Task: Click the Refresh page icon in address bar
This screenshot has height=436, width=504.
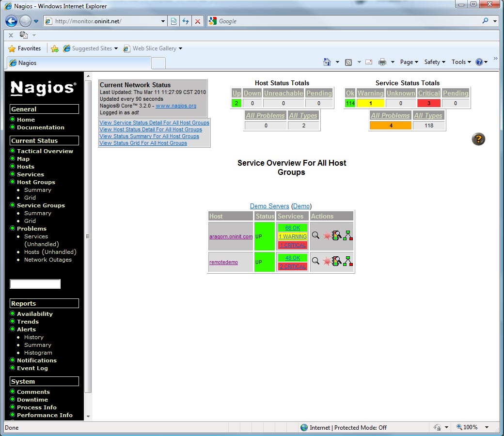Action: pos(186,21)
